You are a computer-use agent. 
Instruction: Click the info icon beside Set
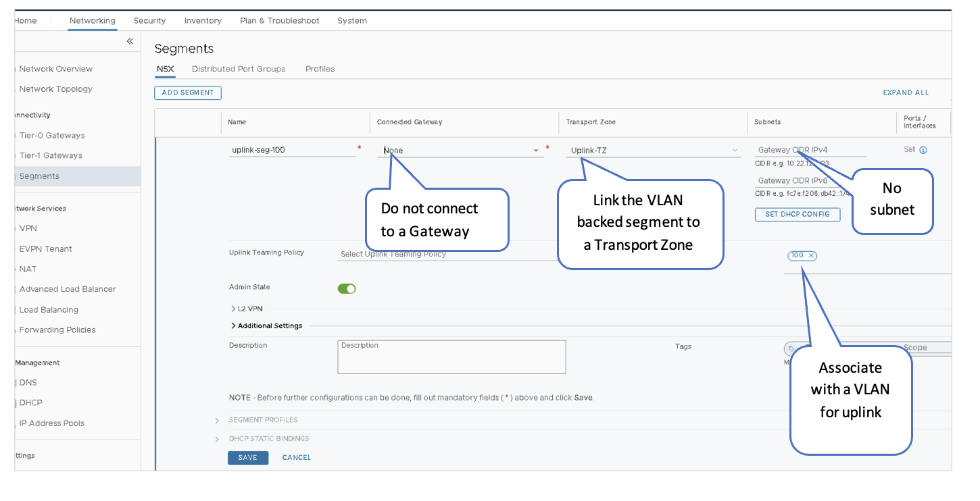point(923,150)
